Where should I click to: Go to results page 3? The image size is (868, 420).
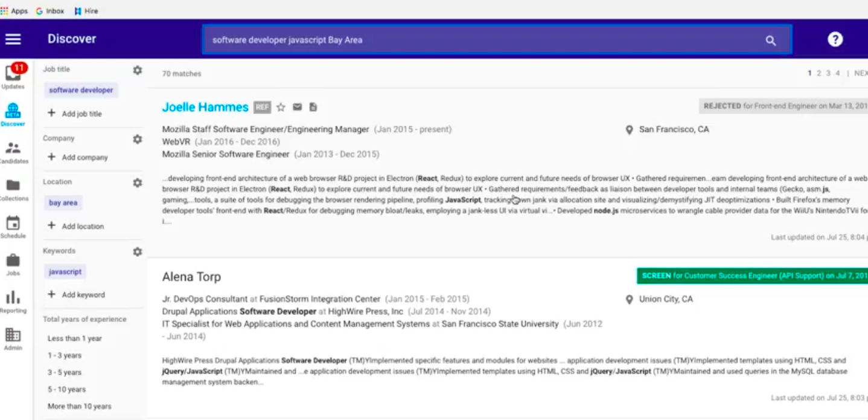point(828,74)
